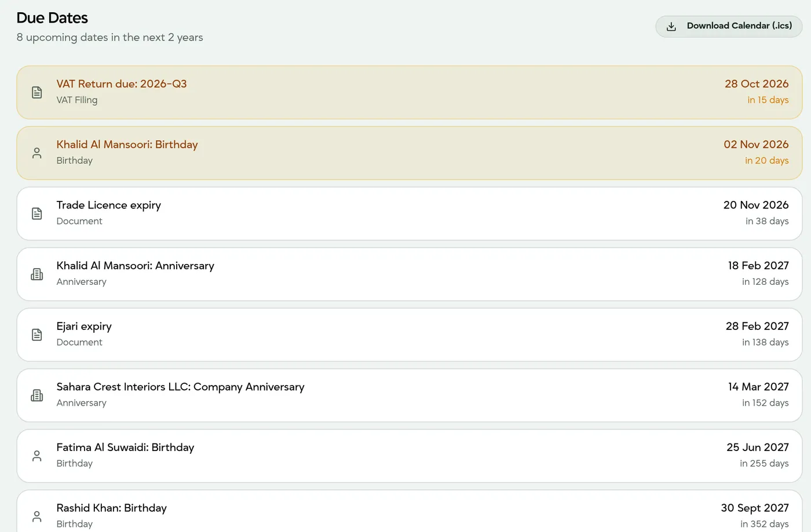
Task: Select Sahara Crest Interiors LLC: Company Anniversary
Action: [x=180, y=387]
